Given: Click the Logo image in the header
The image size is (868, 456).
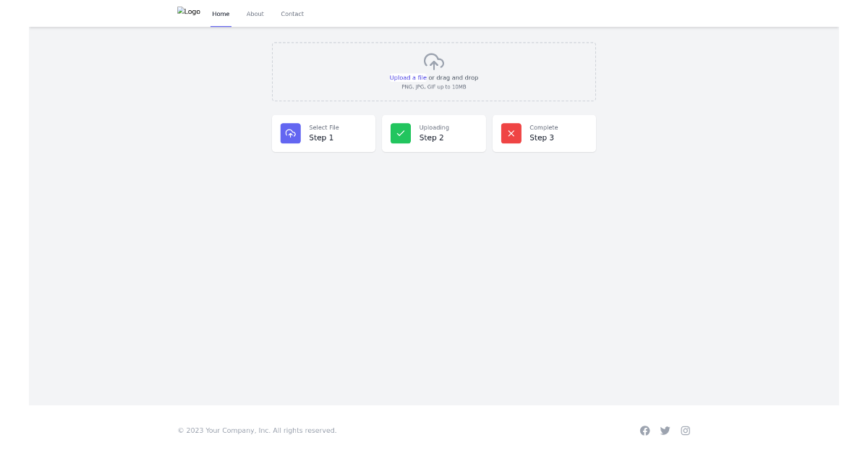Looking at the screenshot, I should (189, 12).
